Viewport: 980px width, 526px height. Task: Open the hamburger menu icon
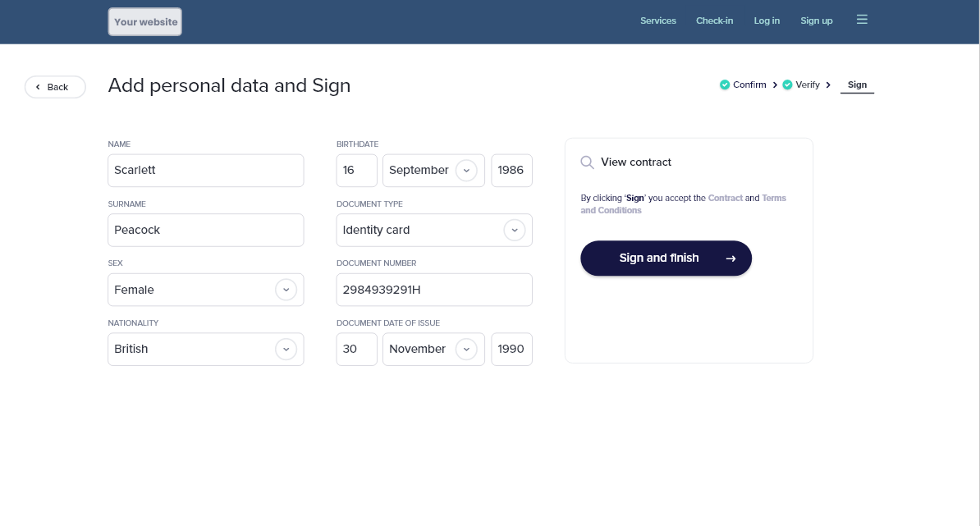tap(862, 20)
